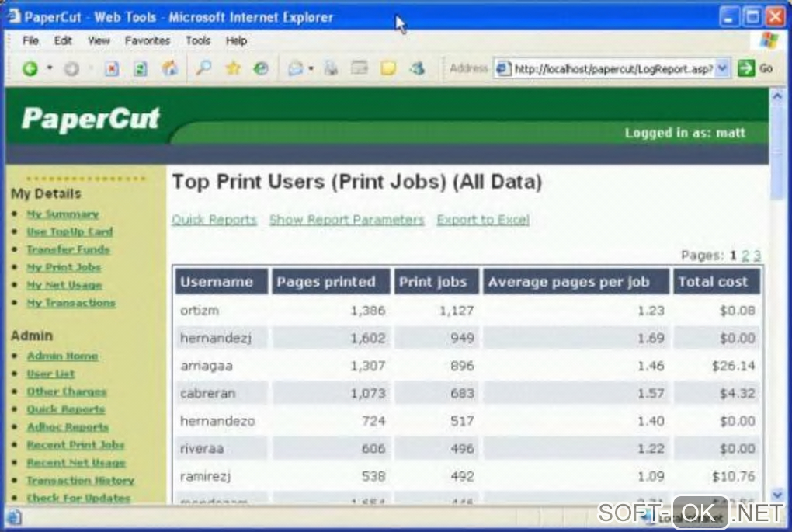Image resolution: width=792 pixels, height=532 pixels.
Task: Open My Print Jobs link
Action: click(x=64, y=267)
